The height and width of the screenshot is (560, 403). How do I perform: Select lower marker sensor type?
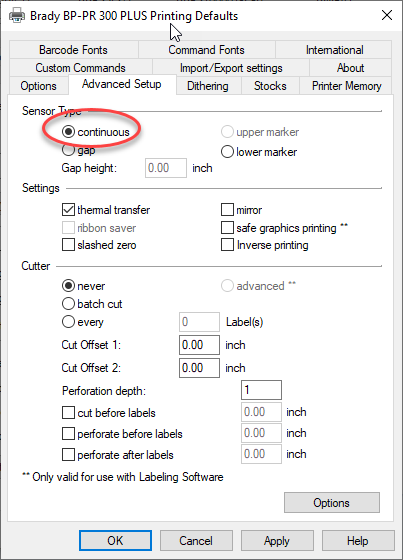click(x=259, y=152)
